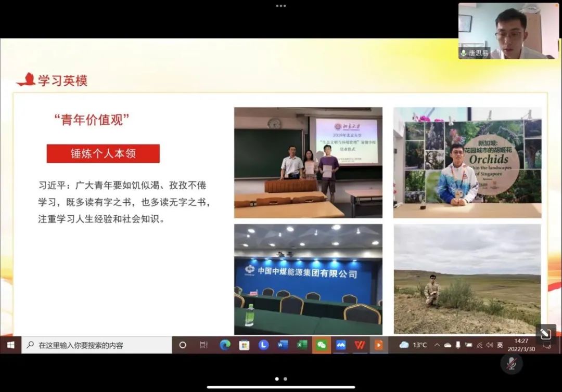Toggle the input language 英 indicator

tap(500, 345)
